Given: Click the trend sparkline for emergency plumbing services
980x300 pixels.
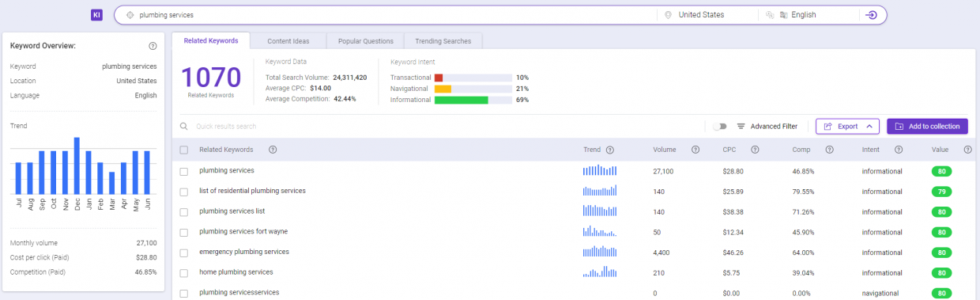Looking at the screenshot, I should tap(600, 252).
